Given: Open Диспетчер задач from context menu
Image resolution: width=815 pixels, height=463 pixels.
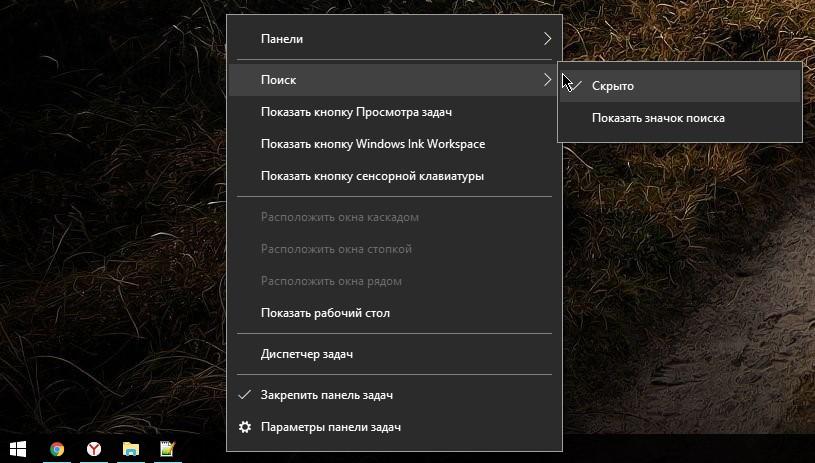Looking at the screenshot, I should [306, 354].
